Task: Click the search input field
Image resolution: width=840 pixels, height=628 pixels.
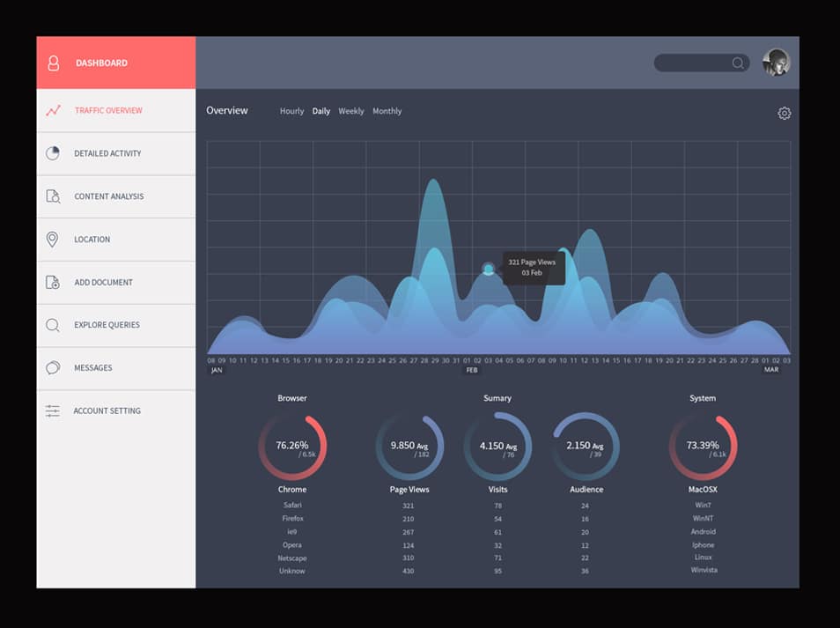Action: click(x=696, y=63)
